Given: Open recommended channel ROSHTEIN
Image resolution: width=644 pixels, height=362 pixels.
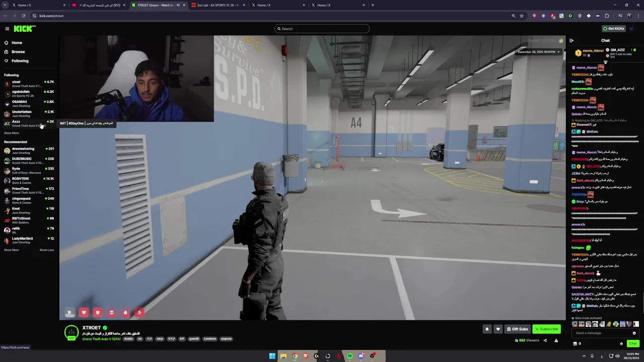Looking at the screenshot, I should point(29,180).
